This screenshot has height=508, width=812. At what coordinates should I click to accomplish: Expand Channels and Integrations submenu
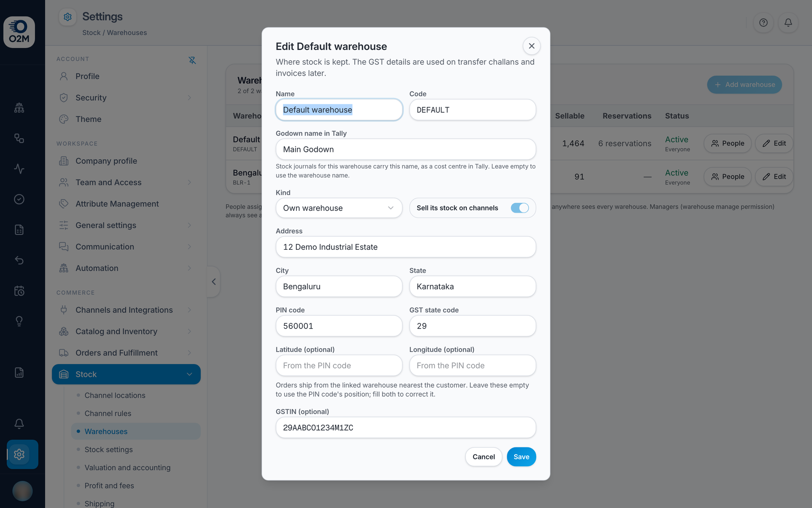(x=189, y=310)
